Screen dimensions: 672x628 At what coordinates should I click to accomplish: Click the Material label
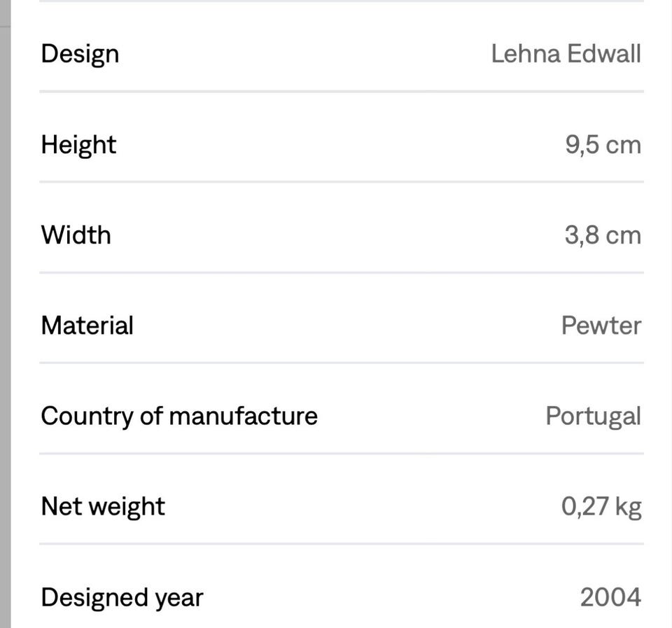[87, 326]
